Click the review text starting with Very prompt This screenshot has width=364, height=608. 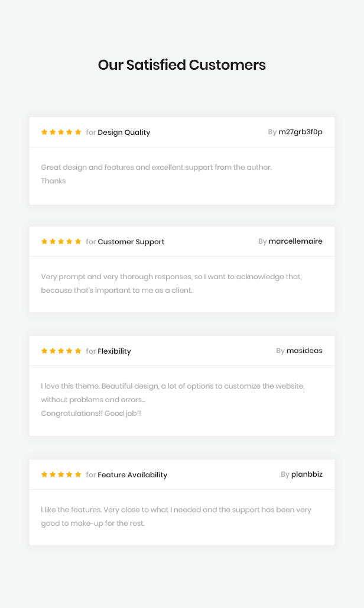(x=171, y=283)
